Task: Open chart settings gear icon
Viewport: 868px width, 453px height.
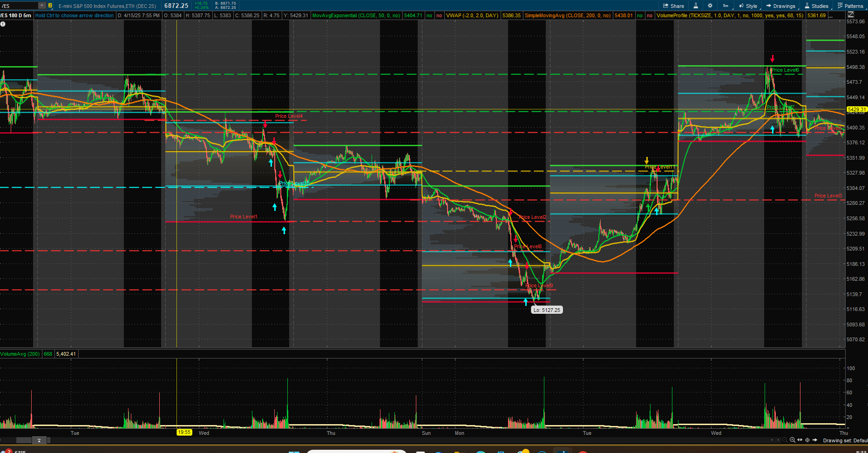Action: (710, 6)
